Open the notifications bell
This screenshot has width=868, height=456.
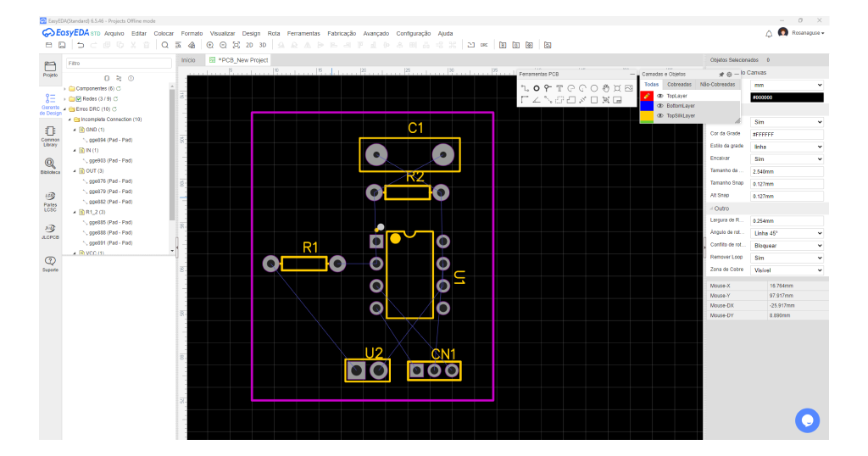[x=769, y=34]
